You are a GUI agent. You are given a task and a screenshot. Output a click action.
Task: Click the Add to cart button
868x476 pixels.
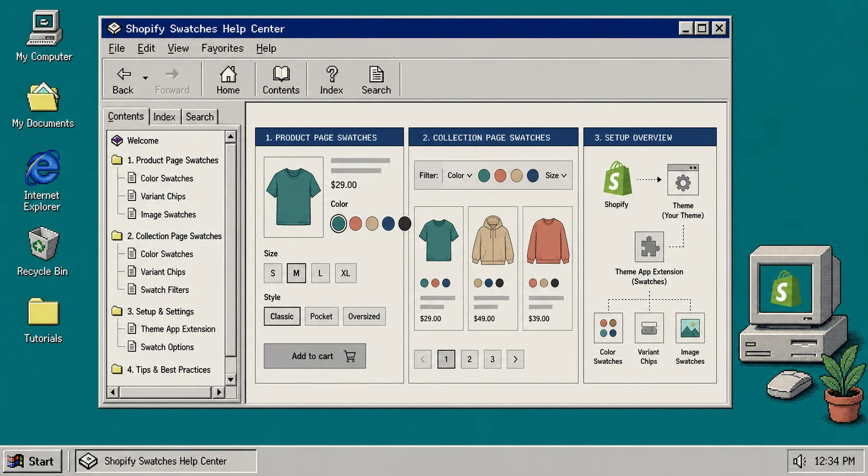click(x=315, y=356)
